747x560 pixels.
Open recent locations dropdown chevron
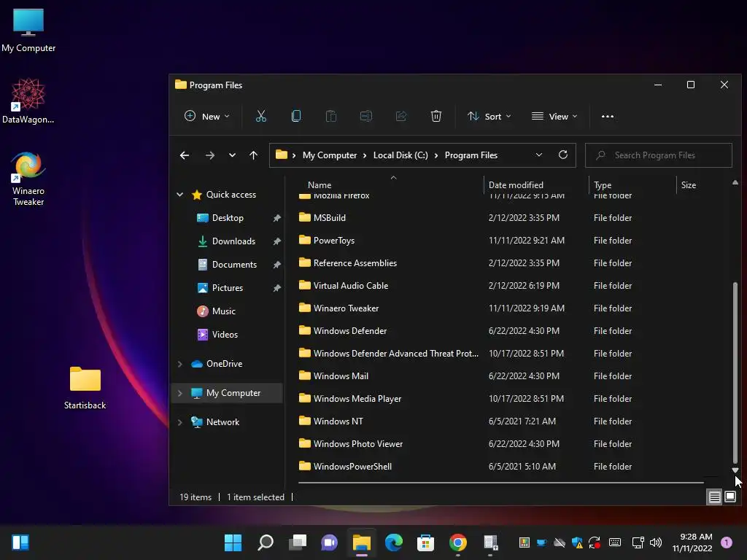pos(232,155)
